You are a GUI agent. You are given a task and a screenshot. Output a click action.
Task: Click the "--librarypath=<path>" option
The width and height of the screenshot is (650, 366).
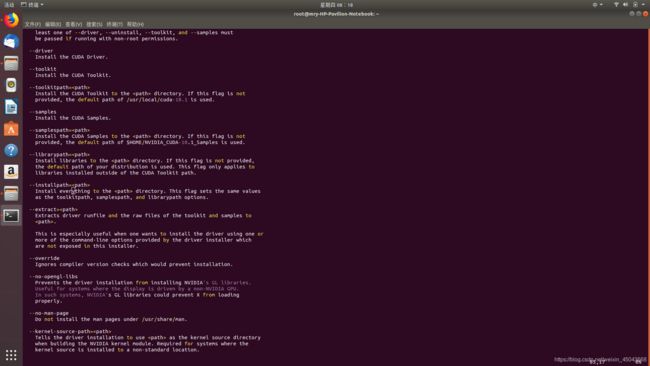[x=59, y=154]
